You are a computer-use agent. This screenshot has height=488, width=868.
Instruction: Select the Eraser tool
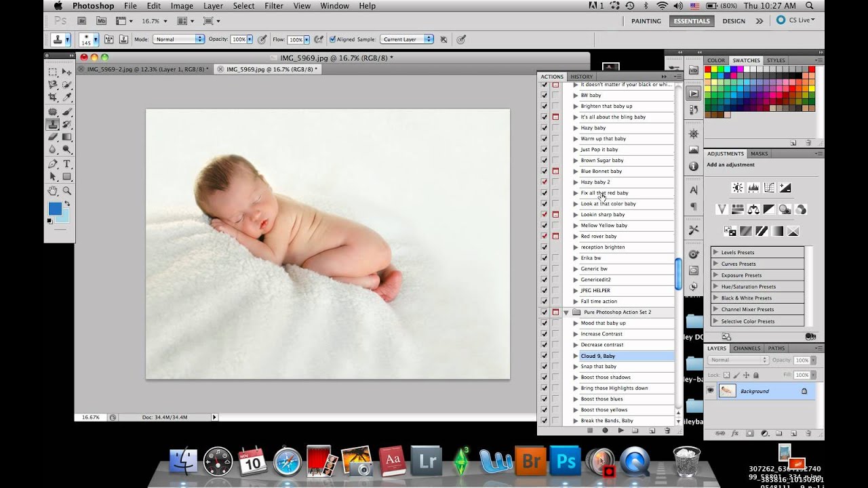[x=52, y=137]
